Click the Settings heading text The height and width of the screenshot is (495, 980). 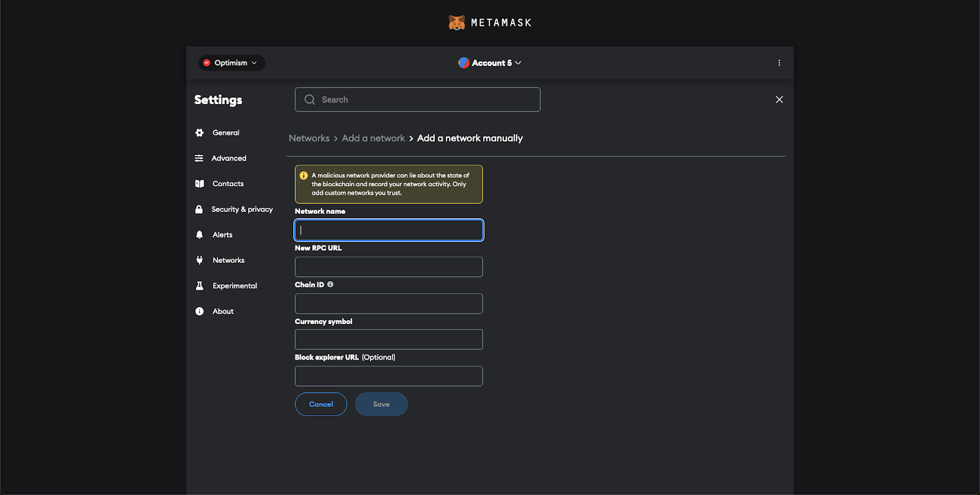218,100
